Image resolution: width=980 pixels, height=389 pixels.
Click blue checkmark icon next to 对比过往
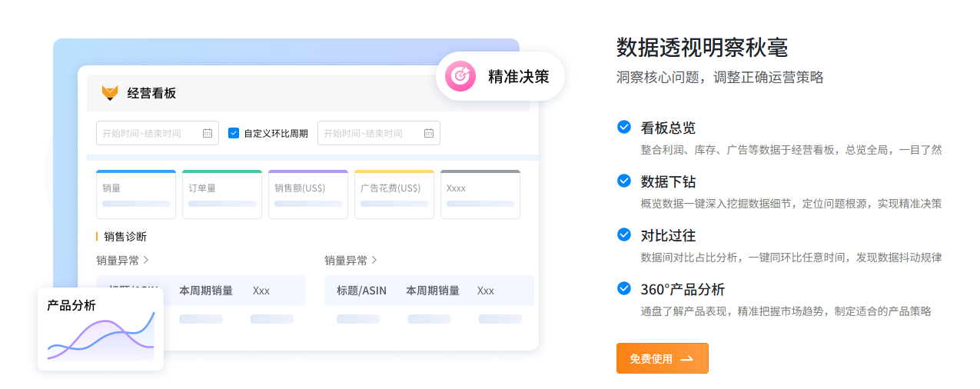pos(624,234)
